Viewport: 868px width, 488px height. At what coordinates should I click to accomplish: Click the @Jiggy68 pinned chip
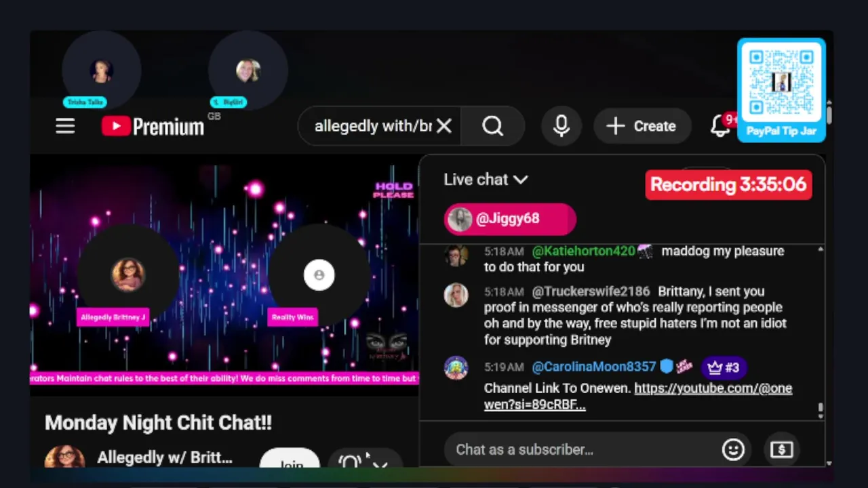tap(510, 219)
